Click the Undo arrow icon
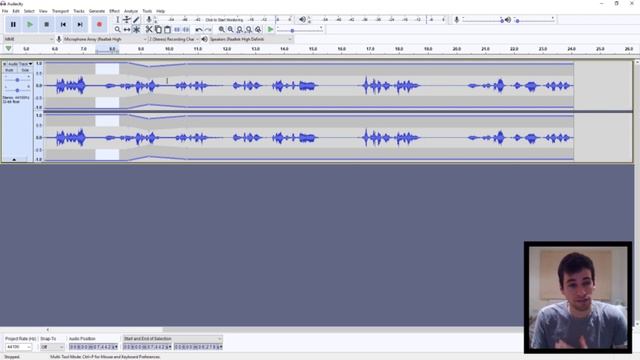The image size is (640, 360). (199, 29)
